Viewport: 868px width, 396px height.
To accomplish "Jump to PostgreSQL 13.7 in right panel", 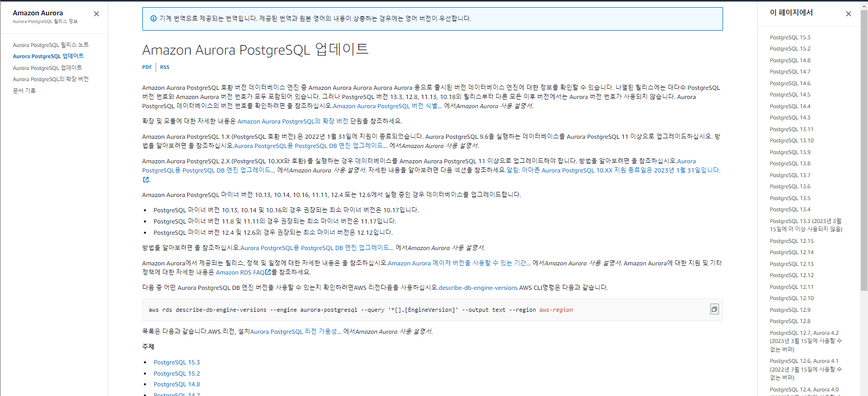I will [790, 175].
